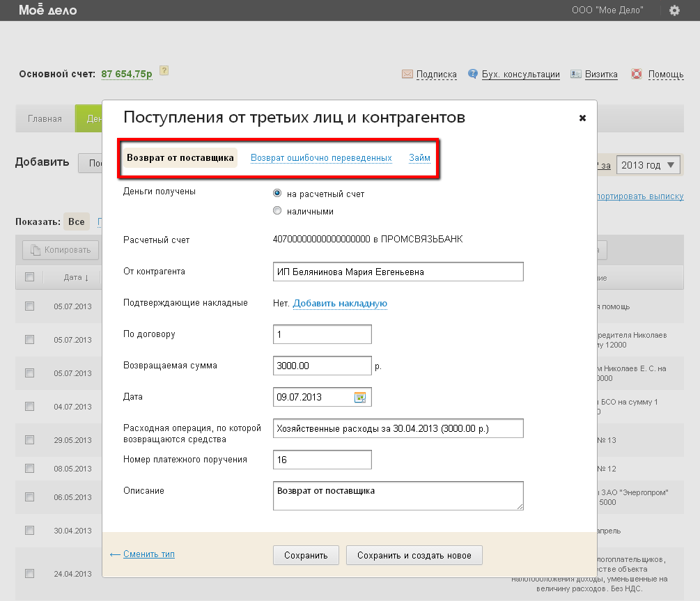Screen dimensions: 700x601
Task: Select the наличными radio button
Action: tap(277, 211)
